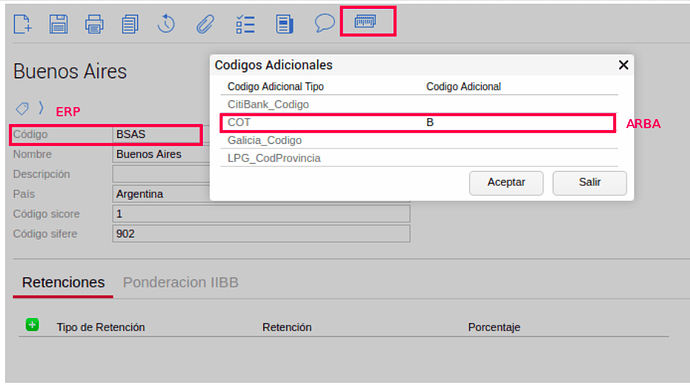The height and width of the screenshot is (385, 690).
Task: Click the empty Descripción field
Action: coord(161,174)
